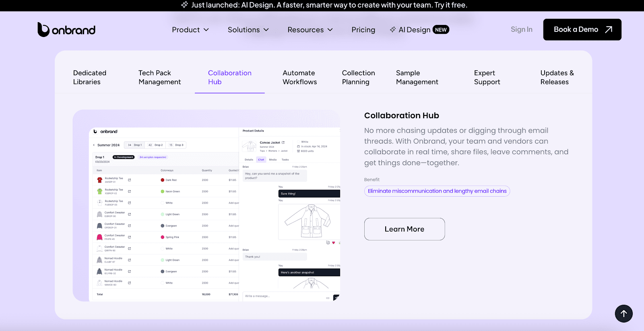Switch to the Tech Pack Management tab
This screenshot has height=331, width=644.
(x=160, y=77)
